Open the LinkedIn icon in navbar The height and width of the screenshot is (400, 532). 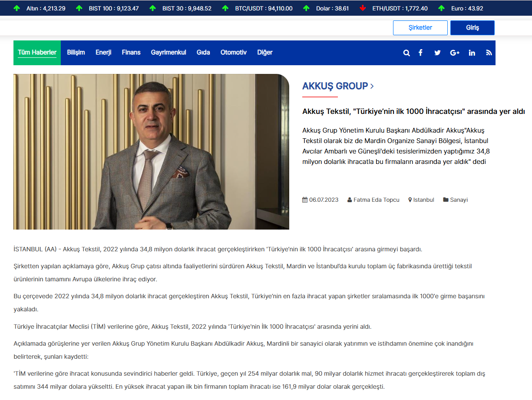coord(472,53)
